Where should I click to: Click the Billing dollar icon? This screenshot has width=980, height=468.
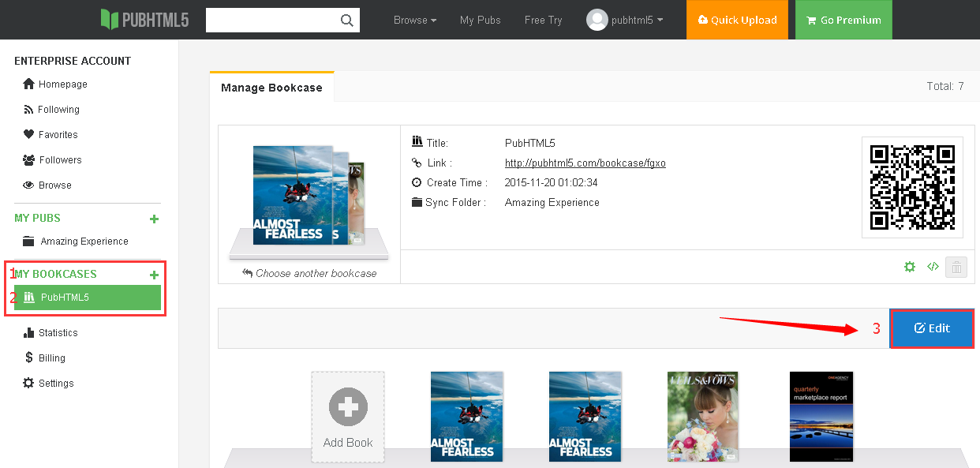click(x=29, y=358)
